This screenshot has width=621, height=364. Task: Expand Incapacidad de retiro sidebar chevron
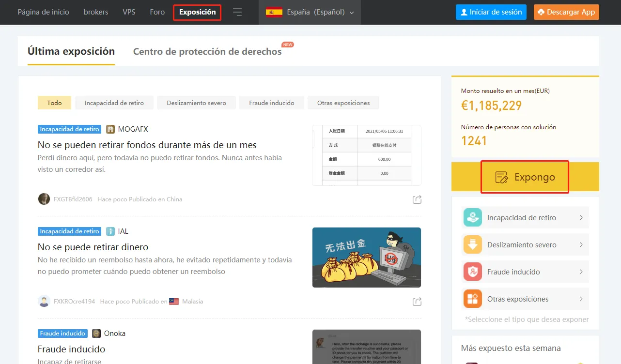click(x=581, y=218)
